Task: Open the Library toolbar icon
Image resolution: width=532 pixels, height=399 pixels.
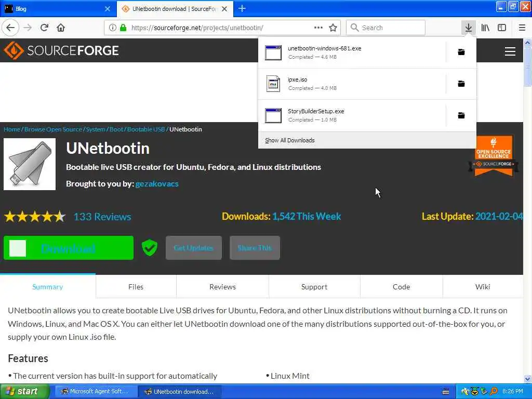Action: (x=485, y=28)
